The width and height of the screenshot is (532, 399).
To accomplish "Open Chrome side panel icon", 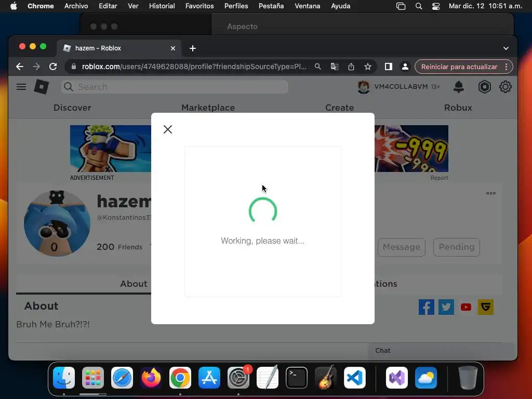I will pyautogui.click(x=389, y=67).
